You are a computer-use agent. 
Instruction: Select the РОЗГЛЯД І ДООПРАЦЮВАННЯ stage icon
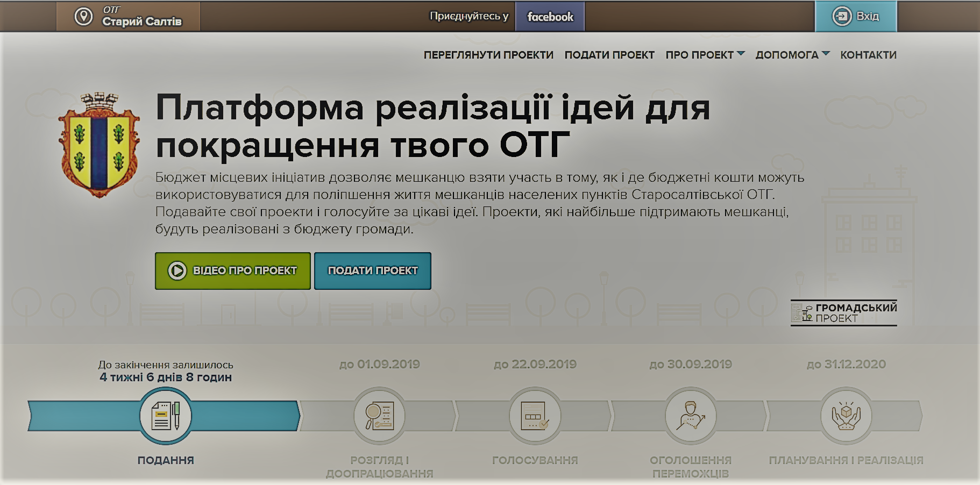point(379,416)
